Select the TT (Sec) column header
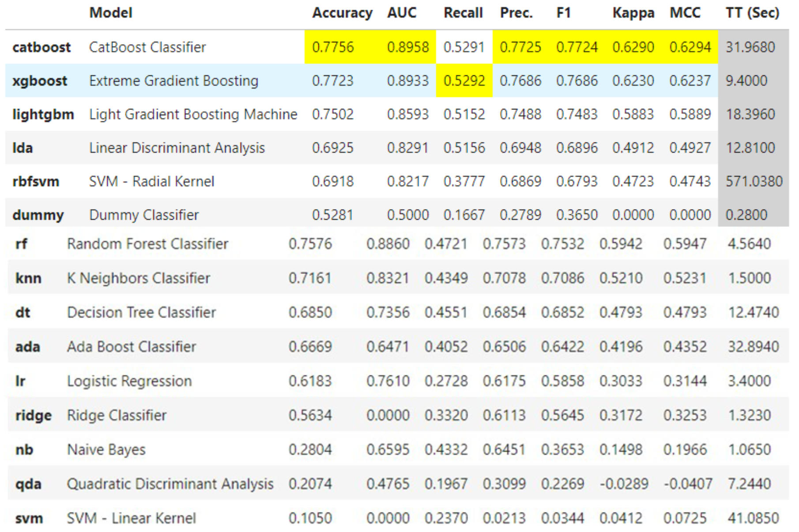Image resolution: width=799 pixels, height=532 pixels. 752,13
